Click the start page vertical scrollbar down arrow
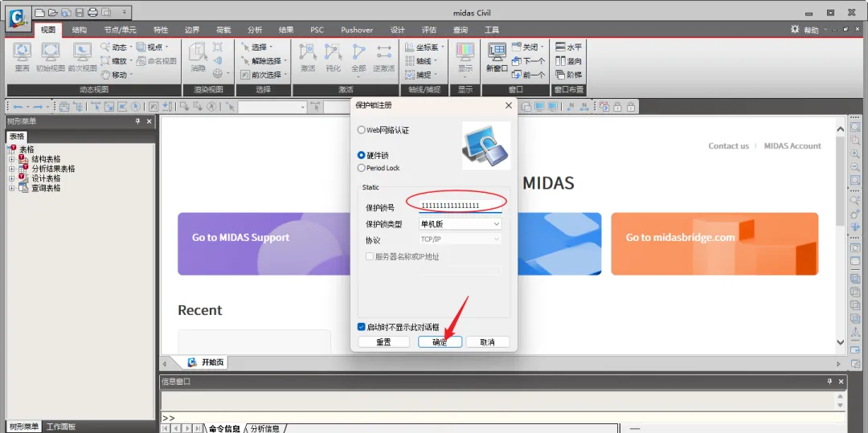The width and height of the screenshot is (868, 433). pyautogui.click(x=841, y=342)
